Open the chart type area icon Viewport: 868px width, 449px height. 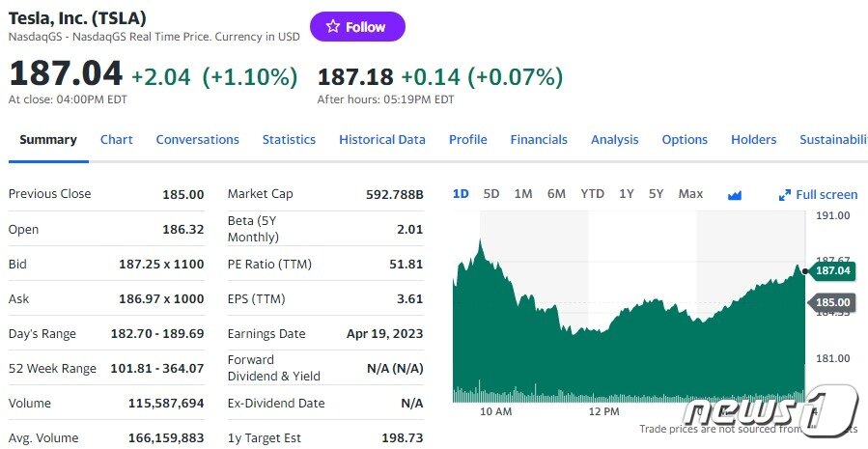pos(735,195)
